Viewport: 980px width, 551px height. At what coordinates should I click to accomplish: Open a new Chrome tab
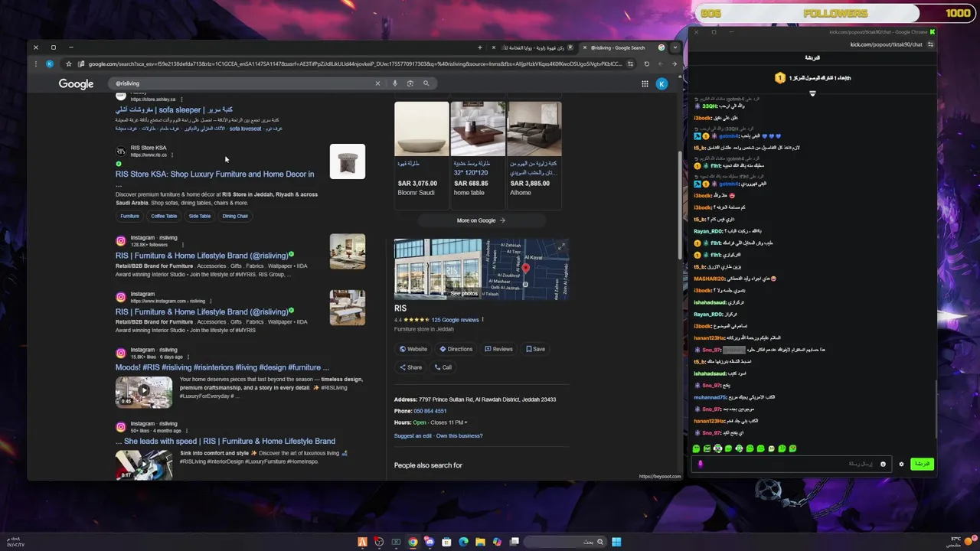click(x=480, y=47)
